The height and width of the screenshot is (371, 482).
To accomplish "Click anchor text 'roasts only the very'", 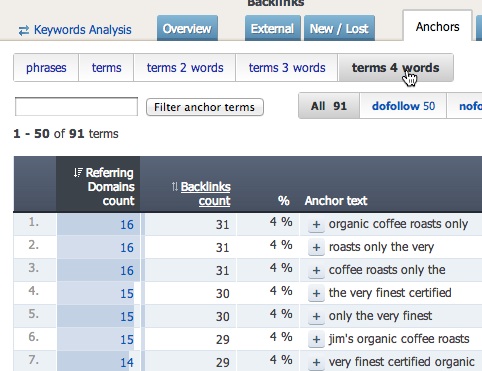I will 381,247.
